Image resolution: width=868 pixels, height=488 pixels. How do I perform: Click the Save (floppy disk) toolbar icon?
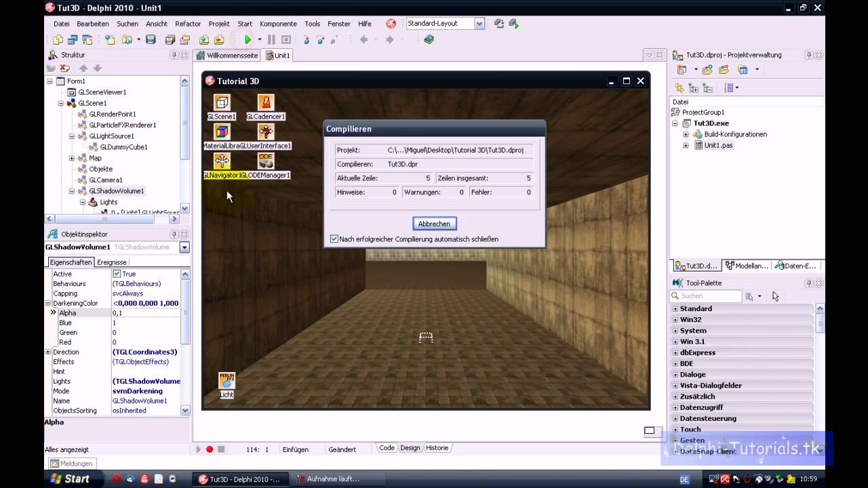pyautogui.click(x=151, y=40)
